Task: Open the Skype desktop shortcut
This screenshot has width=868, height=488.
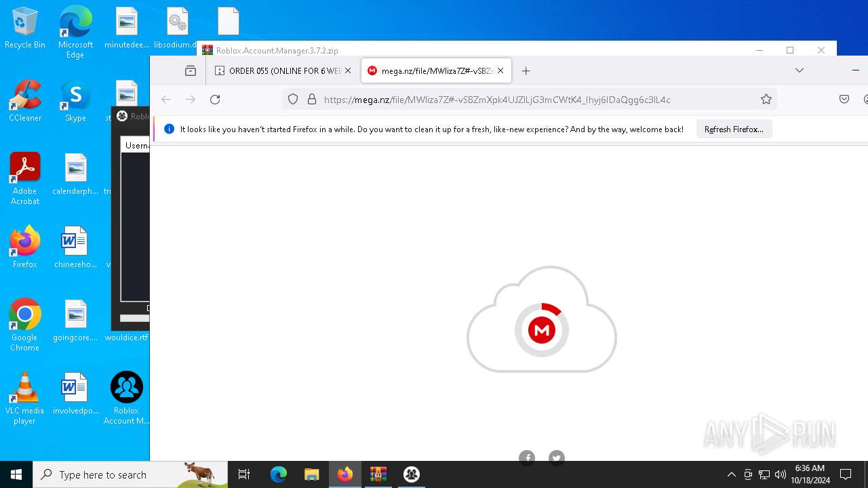Action: (x=75, y=102)
